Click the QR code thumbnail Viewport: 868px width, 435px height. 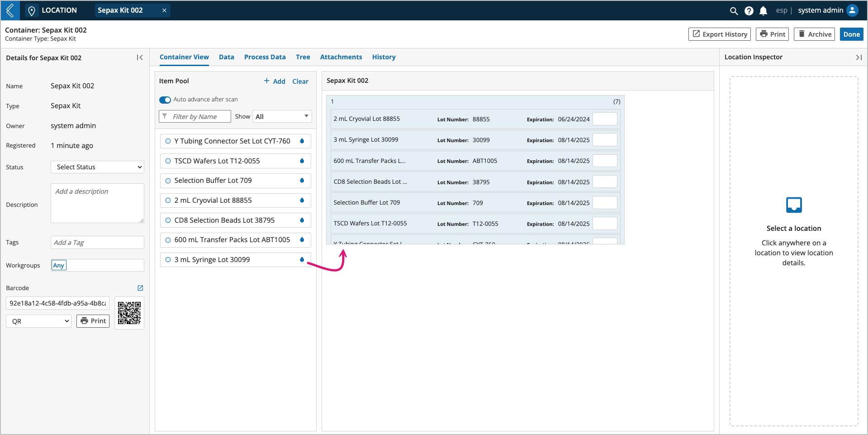[x=129, y=313]
